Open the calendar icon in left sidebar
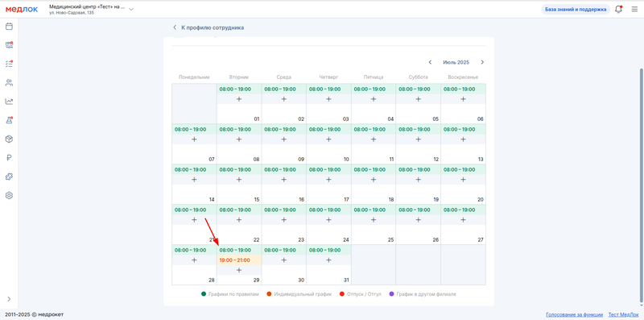This screenshot has width=644, height=320. (x=9, y=27)
